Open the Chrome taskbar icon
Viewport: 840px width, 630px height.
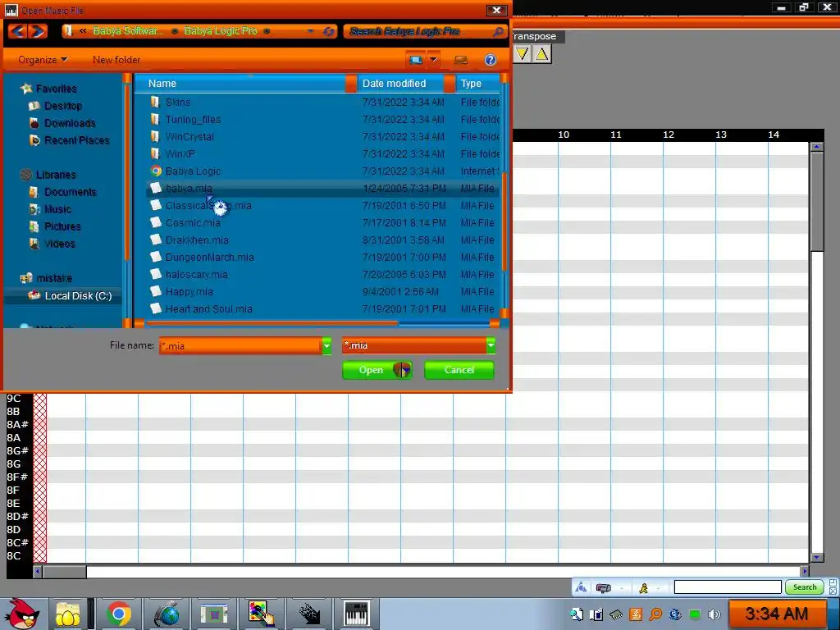coord(118,614)
